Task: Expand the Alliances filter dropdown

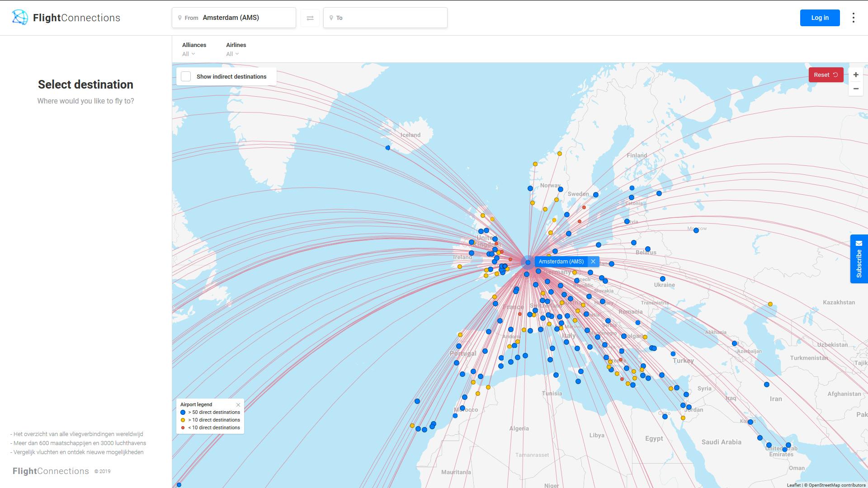Action: click(x=189, y=54)
